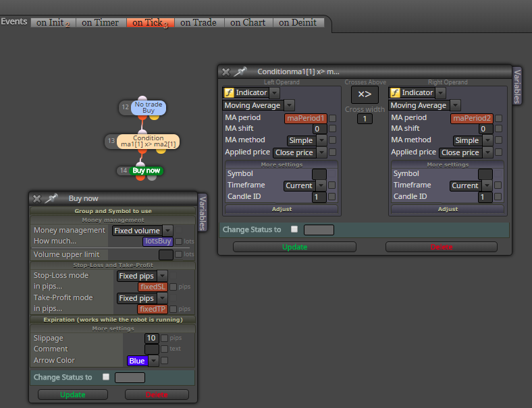This screenshot has height=408, width=532.
Task: Pin the Condition panel
Action: 240,71
